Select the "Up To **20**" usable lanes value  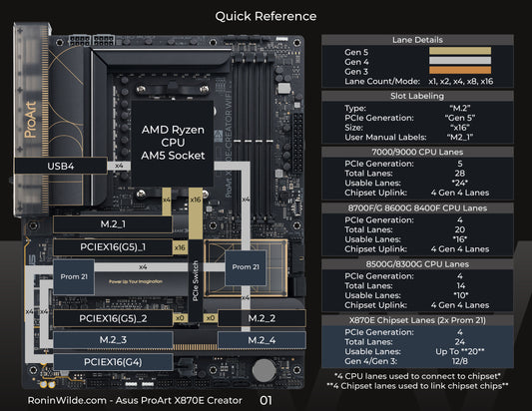(460, 352)
